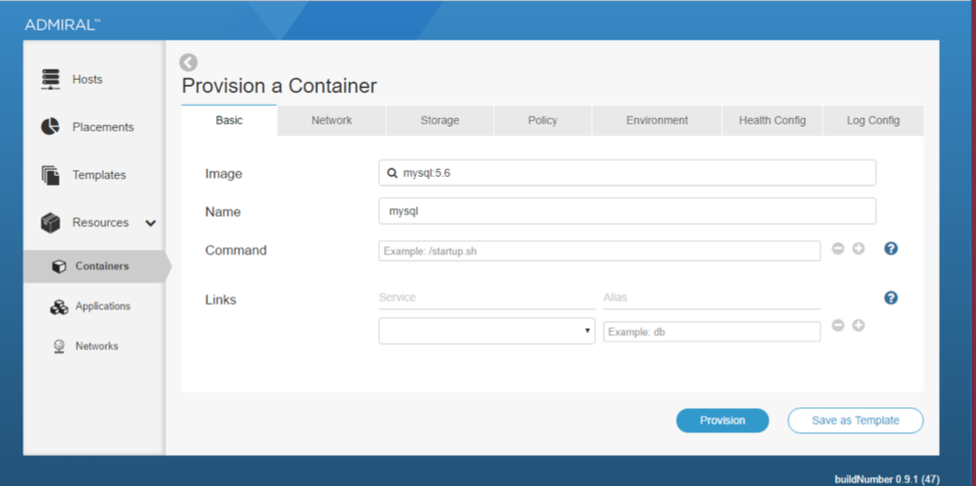Go back using the round arrow icon

(189, 62)
